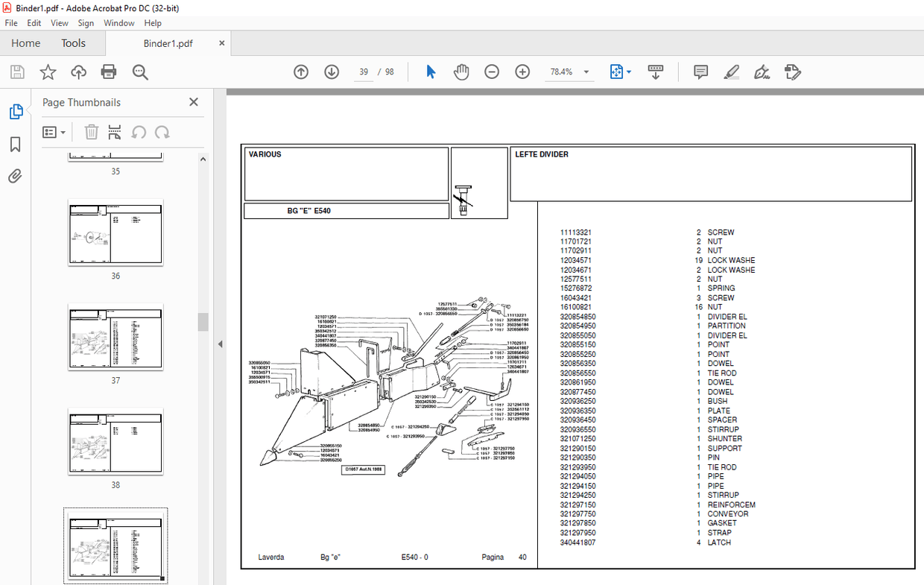The image size is (924, 585).
Task: Delete the selected page thumbnail
Action: coord(91,132)
